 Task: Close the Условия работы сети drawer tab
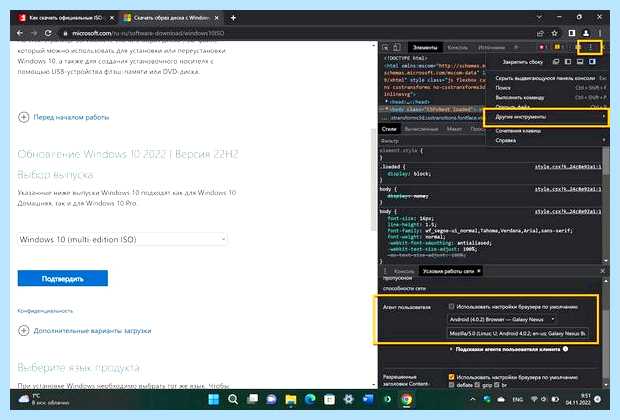tap(478, 271)
